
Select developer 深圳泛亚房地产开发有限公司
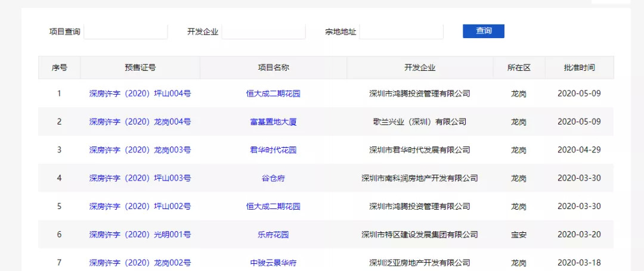[x=420, y=263]
